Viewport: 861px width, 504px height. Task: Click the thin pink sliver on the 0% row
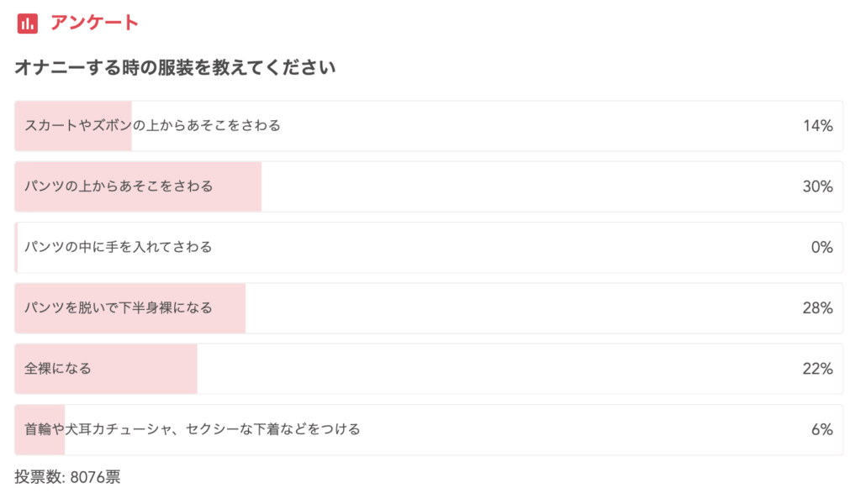pos(16,247)
